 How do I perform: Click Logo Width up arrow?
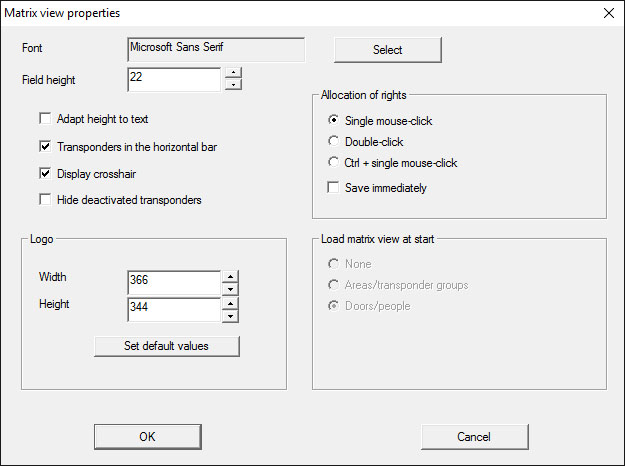(x=230, y=277)
